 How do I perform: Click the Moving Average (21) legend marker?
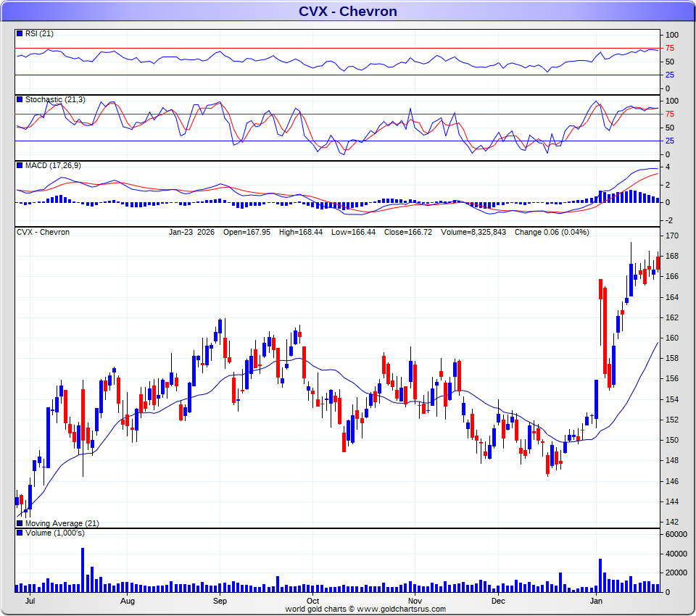click(20, 523)
